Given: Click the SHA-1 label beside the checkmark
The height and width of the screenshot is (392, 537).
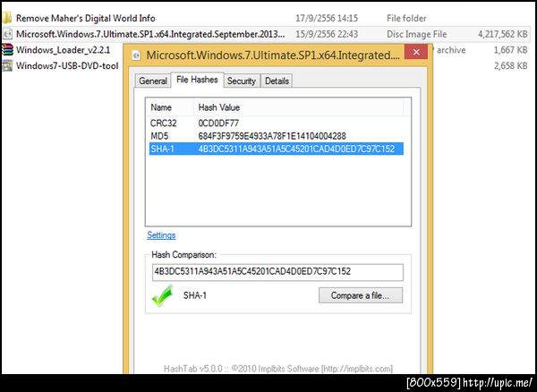Looking at the screenshot, I should coord(195,295).
